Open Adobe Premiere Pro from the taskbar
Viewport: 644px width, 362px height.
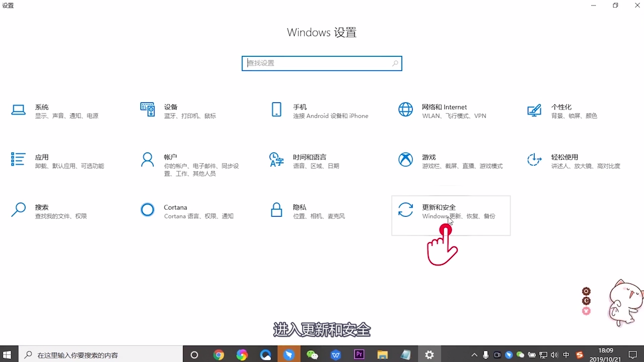coord(358,356)
